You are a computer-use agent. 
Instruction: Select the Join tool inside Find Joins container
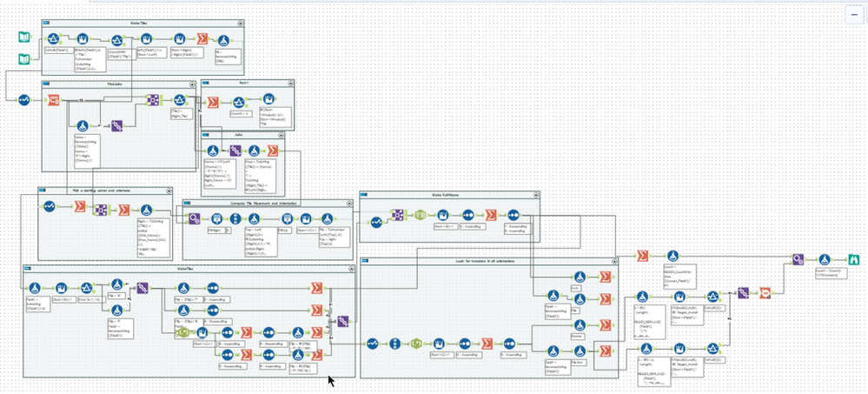click(x=153, y=100)
